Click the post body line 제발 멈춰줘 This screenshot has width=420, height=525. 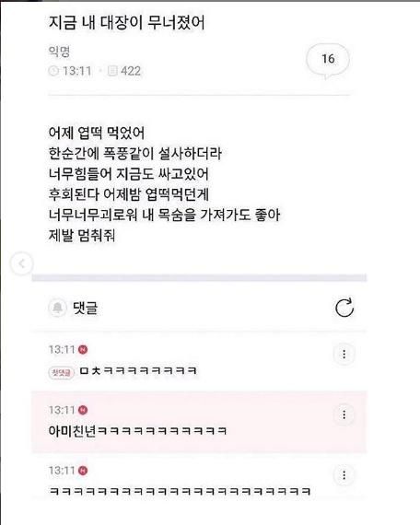click(x=82, y=236)
